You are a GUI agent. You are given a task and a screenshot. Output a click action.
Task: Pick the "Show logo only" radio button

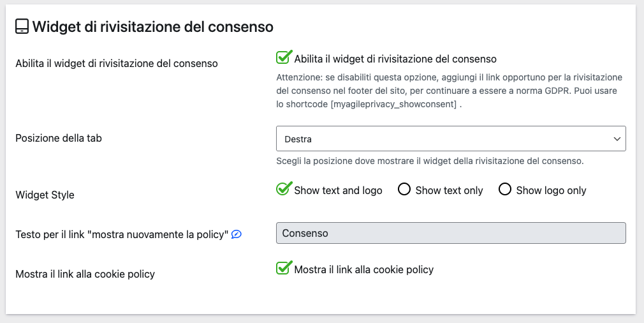click(x=505, y=190)
